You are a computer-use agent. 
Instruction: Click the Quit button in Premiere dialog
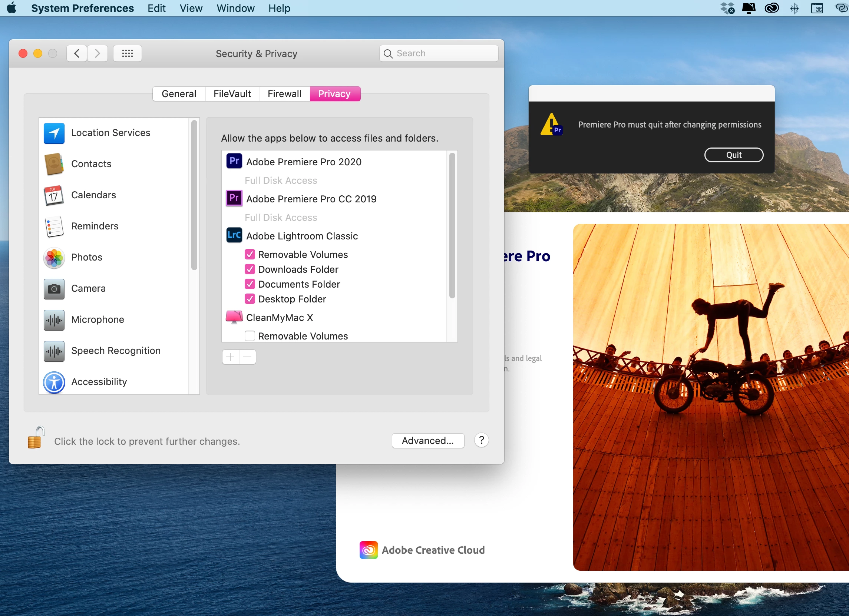tap(733, 155)
